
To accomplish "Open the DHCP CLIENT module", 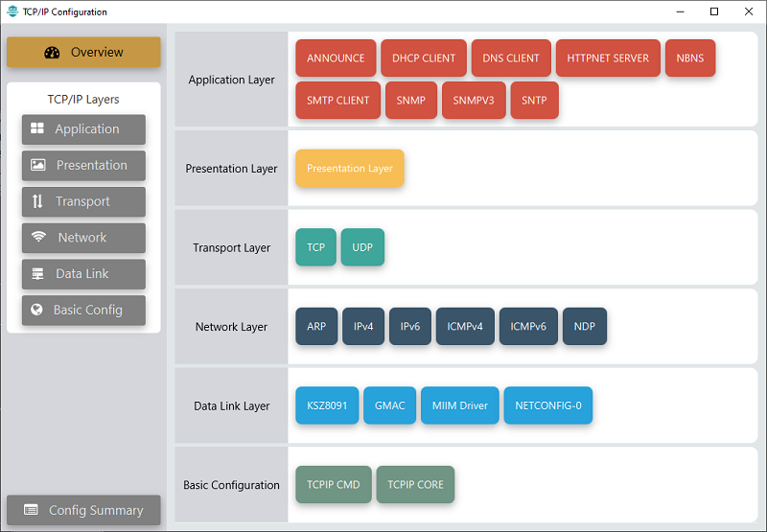I will coord(423,58).
